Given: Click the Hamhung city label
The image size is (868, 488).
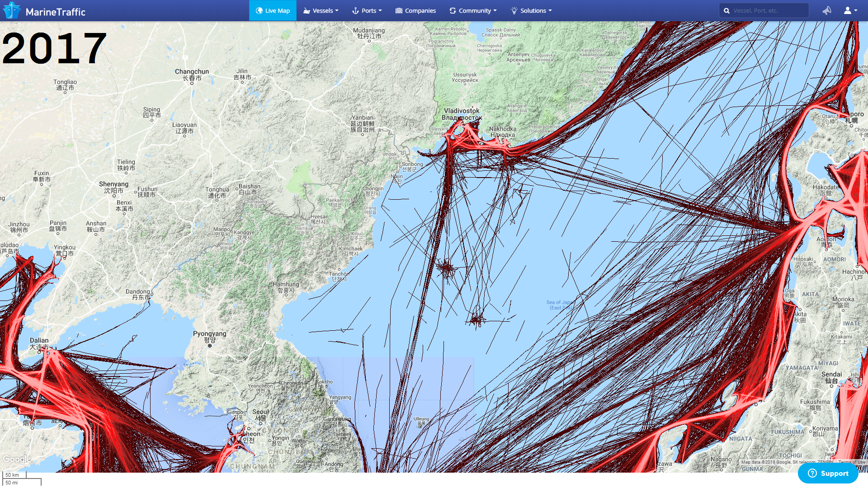Looking at the screenshot, I should pyautogui.click(x=286, y=287).
